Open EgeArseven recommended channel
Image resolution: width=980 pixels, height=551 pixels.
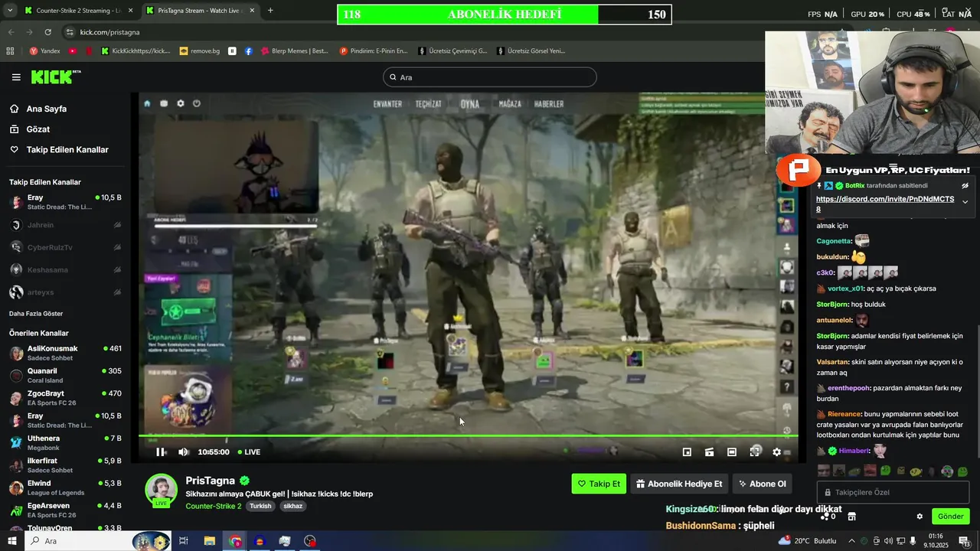[x=65, y=510]
